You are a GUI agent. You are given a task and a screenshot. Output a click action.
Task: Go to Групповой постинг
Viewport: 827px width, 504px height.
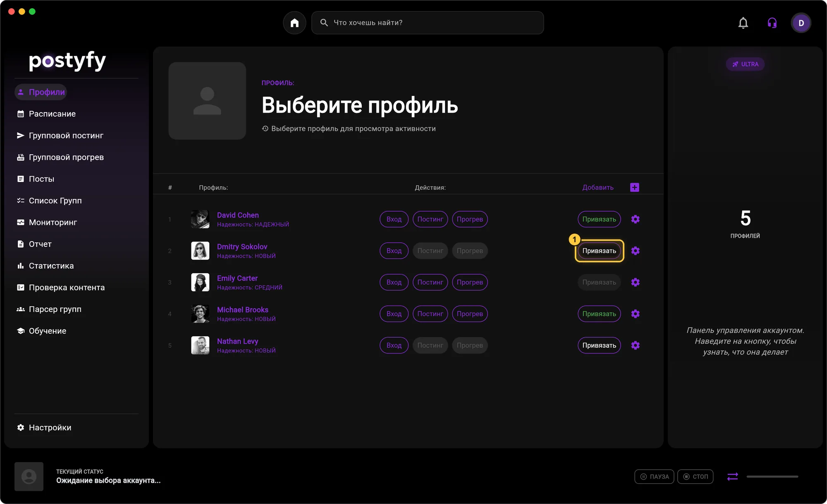(60, 135)
